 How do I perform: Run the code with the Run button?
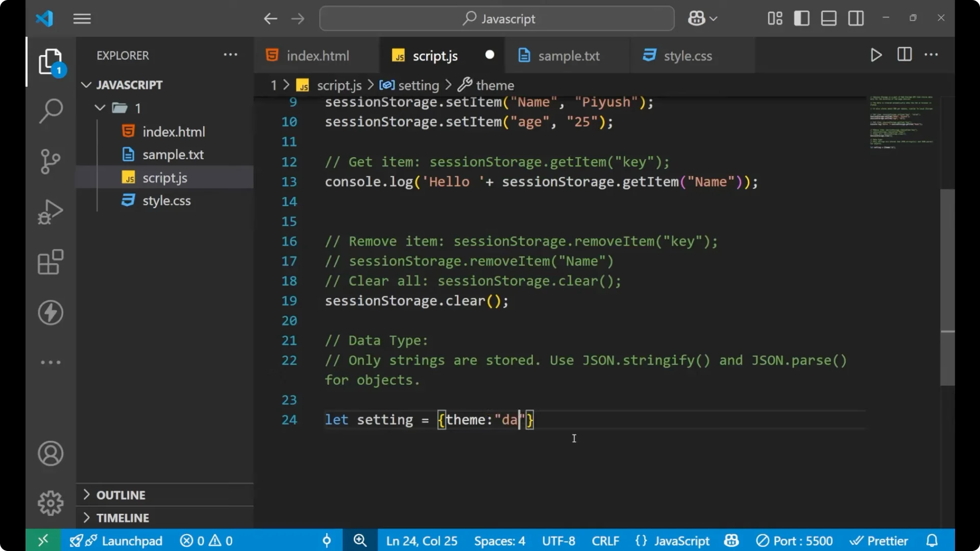[x=876, y=55]
